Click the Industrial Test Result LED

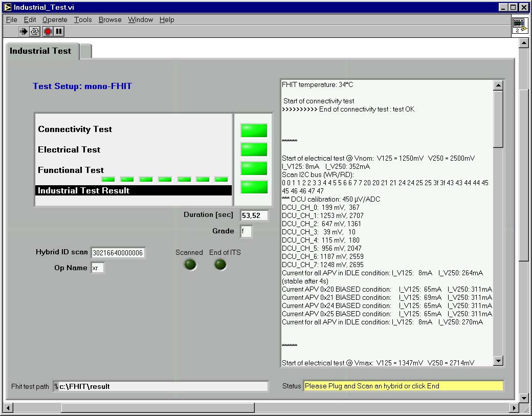pyautogui.click(x=254, y=187)
